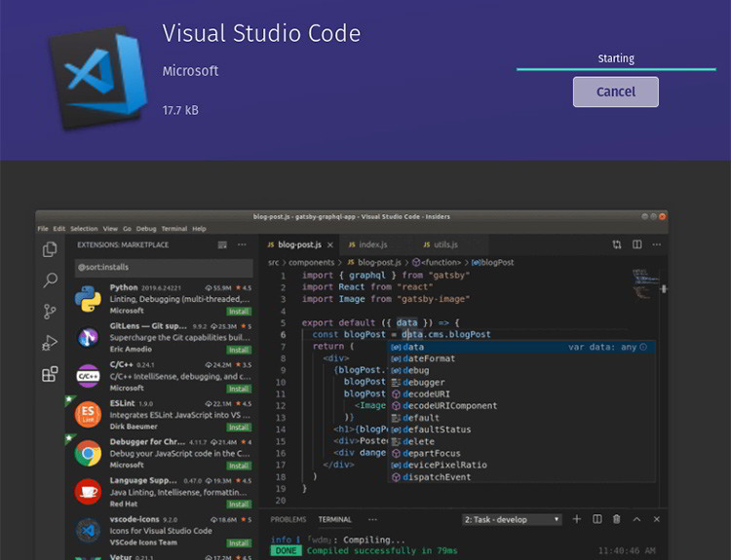Click the Microsoft publisher name
The width and height of the screenshot is (731, 560).
point(190,71)
